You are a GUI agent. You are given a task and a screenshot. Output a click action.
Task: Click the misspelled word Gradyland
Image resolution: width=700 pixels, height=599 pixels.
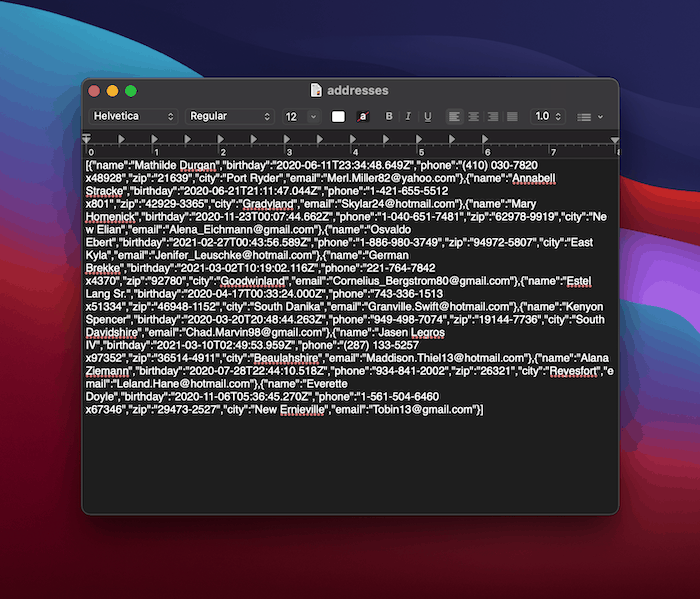(x=269, y=204)
